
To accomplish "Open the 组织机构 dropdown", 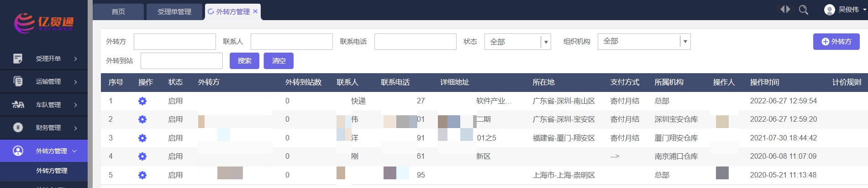I will [x=643, y=42].
